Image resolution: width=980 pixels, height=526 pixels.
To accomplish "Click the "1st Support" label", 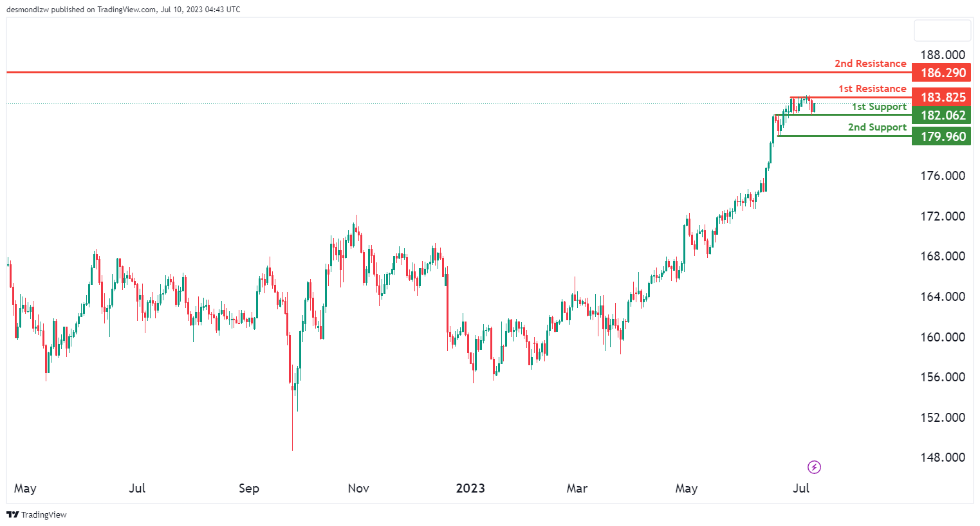I will [x=879, y=107].
